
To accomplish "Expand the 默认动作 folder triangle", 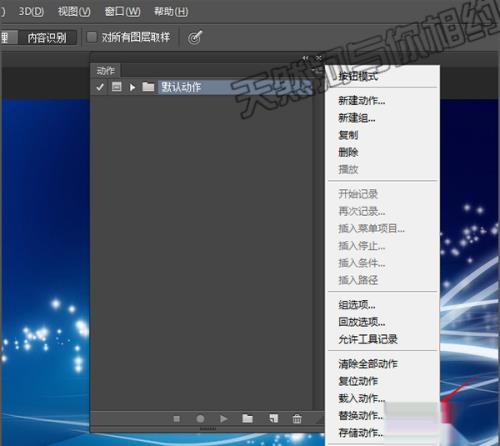I will [132, 87].
